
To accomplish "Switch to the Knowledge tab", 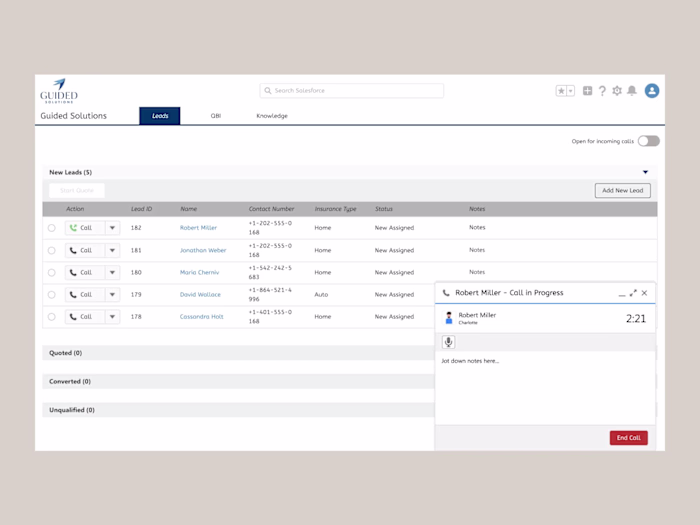I will 272,116.
